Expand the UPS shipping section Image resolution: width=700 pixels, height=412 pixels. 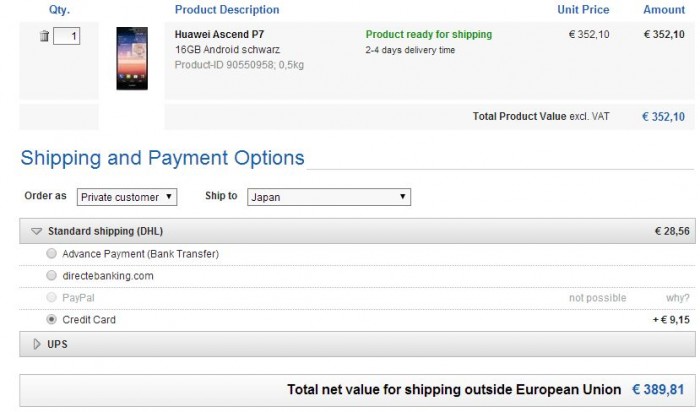coord(38,344)
